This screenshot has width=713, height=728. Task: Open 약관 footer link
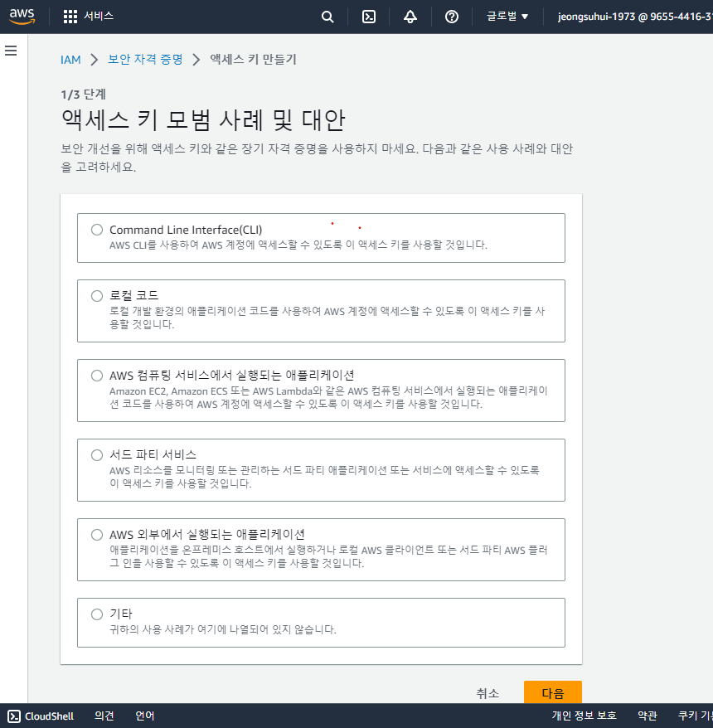tap(647, 716)
